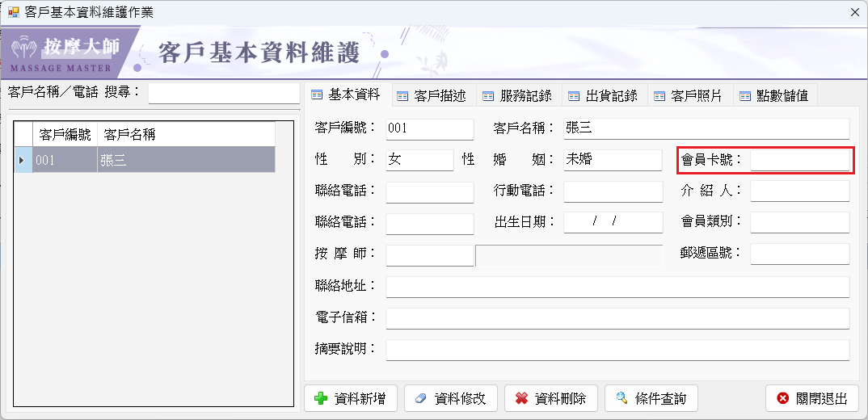Close the 客戶基本資料維護作業 window
Viewport: 868px width, 420px height.
[854, 12]
